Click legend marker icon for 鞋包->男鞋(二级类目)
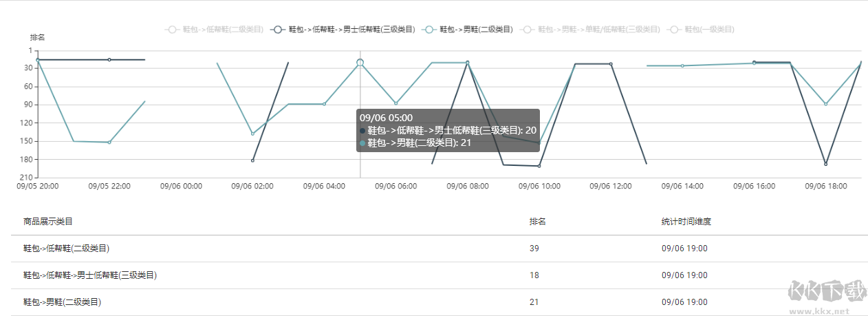Viewport: 868px width, 316px height. point(429,30)
